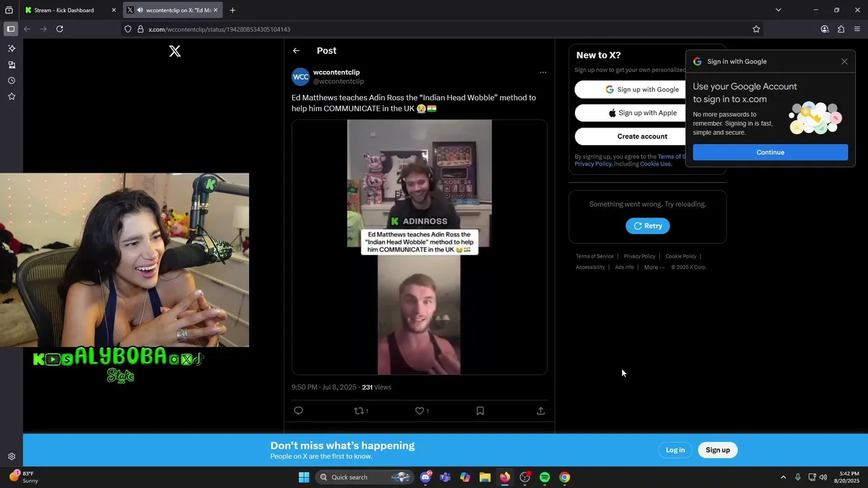Click the browser back arrow button
The width and height of the screenshot is (868, 488).
(x=27, y=29)
